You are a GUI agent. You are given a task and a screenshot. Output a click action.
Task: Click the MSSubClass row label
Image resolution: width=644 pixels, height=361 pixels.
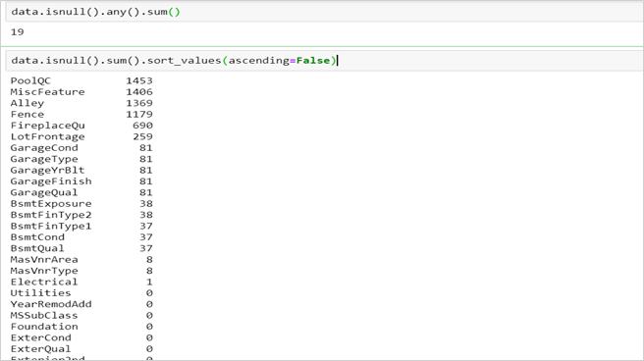click(44, 315)
